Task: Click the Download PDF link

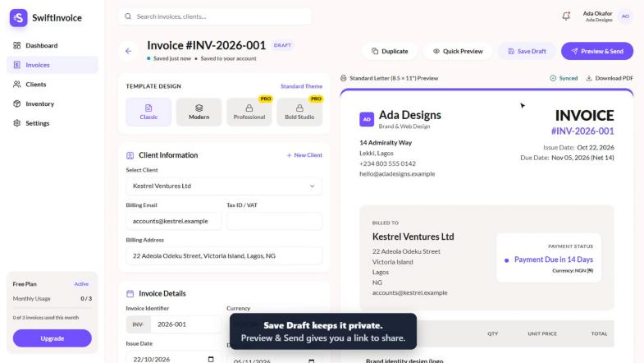Action: click(x=610, y=78)
